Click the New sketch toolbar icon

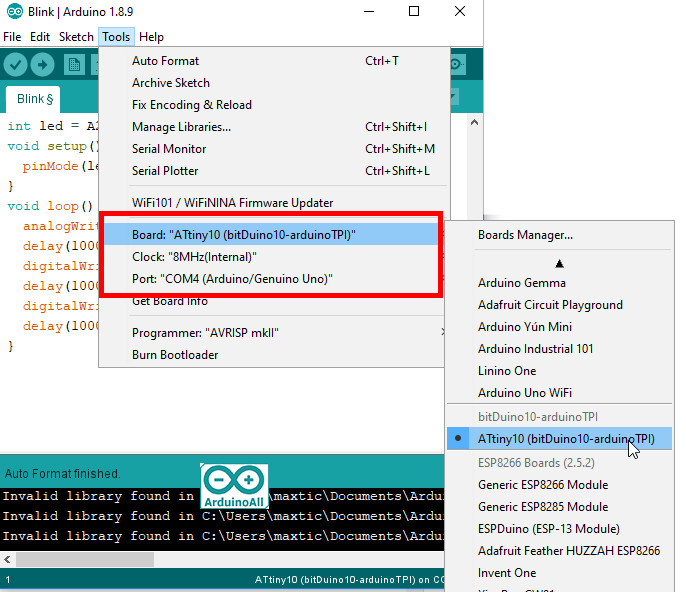[x=74, y=65]
